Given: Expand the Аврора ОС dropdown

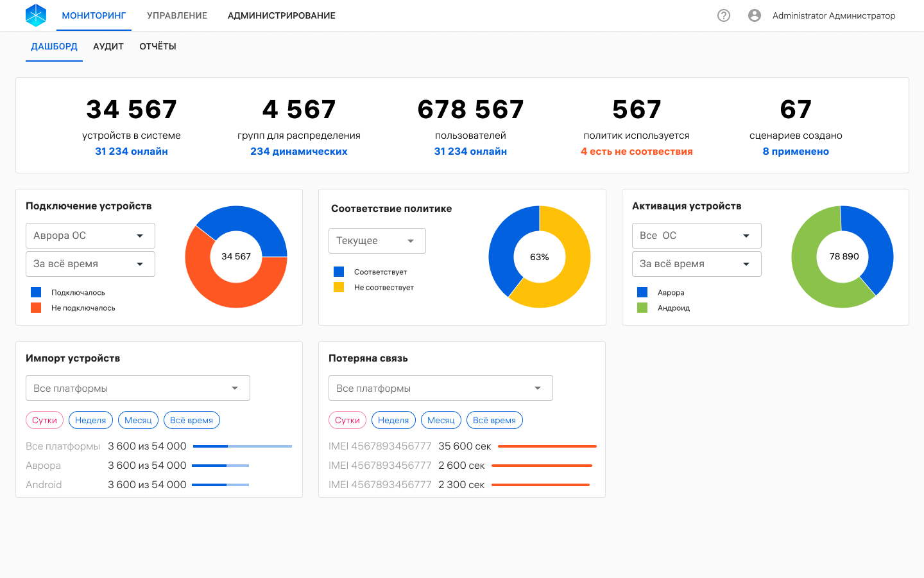Looking at the screenshot, I should (90, 236).
